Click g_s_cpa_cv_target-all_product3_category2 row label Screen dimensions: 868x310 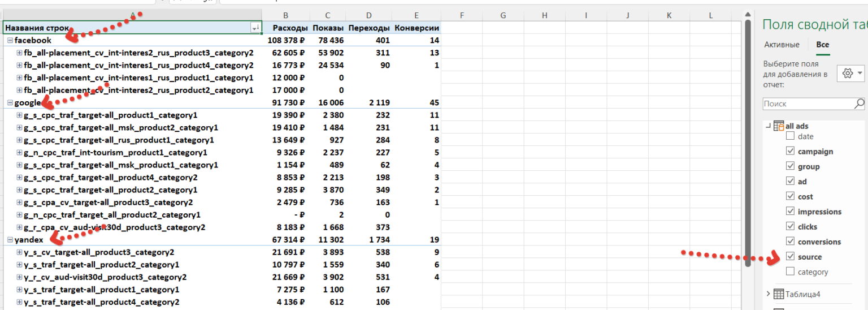pyautogui.click(x=108, y=203)
